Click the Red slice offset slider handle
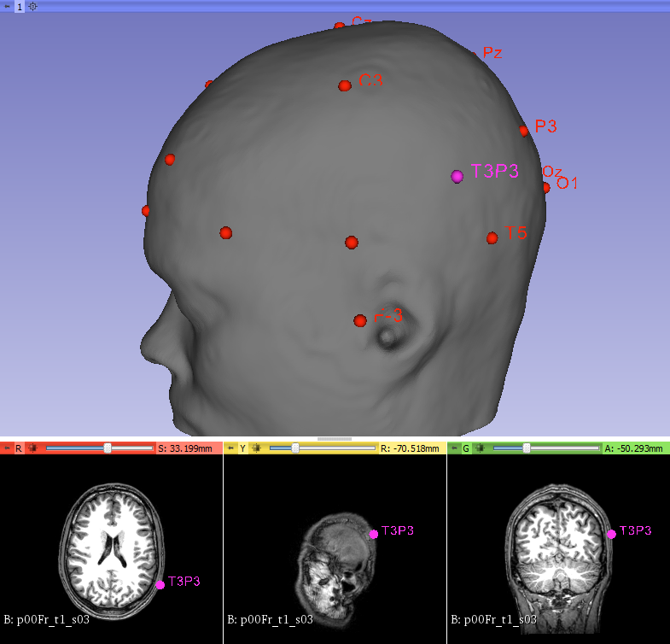This screenshot has width=670, height=644. pos(107,448)
